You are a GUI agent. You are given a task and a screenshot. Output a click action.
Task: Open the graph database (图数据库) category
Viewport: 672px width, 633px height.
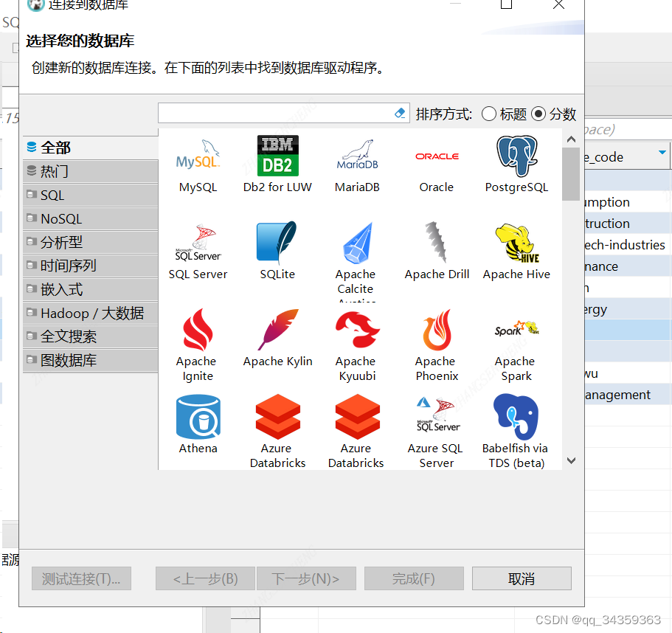91,360
